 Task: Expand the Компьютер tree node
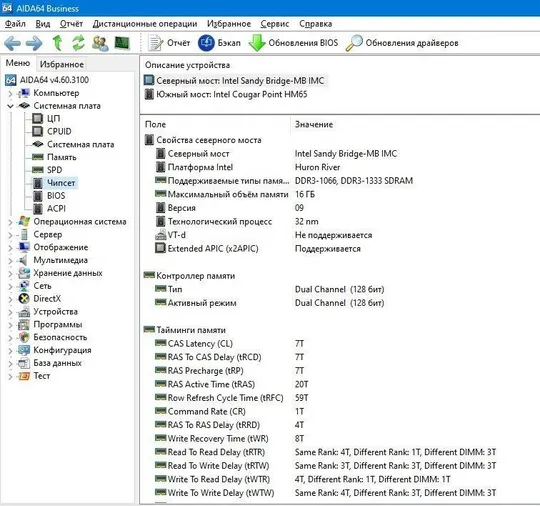click(x=10, y=93)
